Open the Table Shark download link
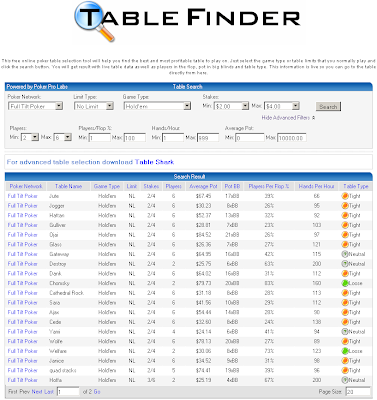This screenshot has height=400, width=377. click(x=154, y=162)
